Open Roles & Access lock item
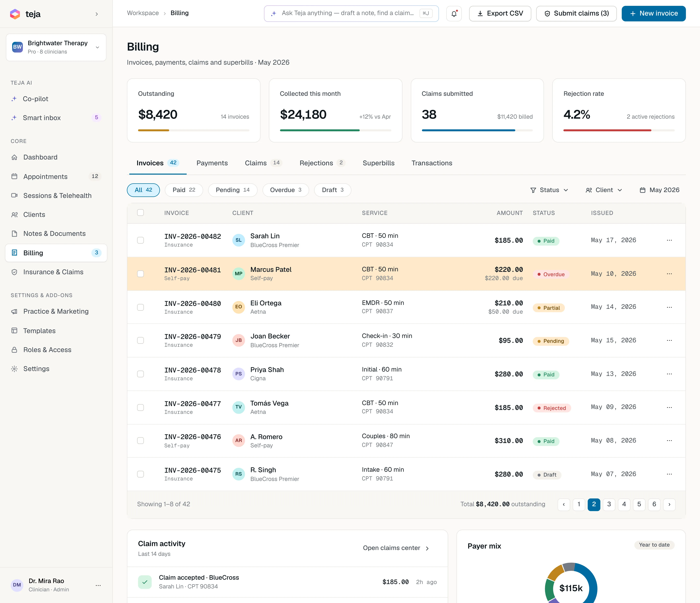 (56, 349)
